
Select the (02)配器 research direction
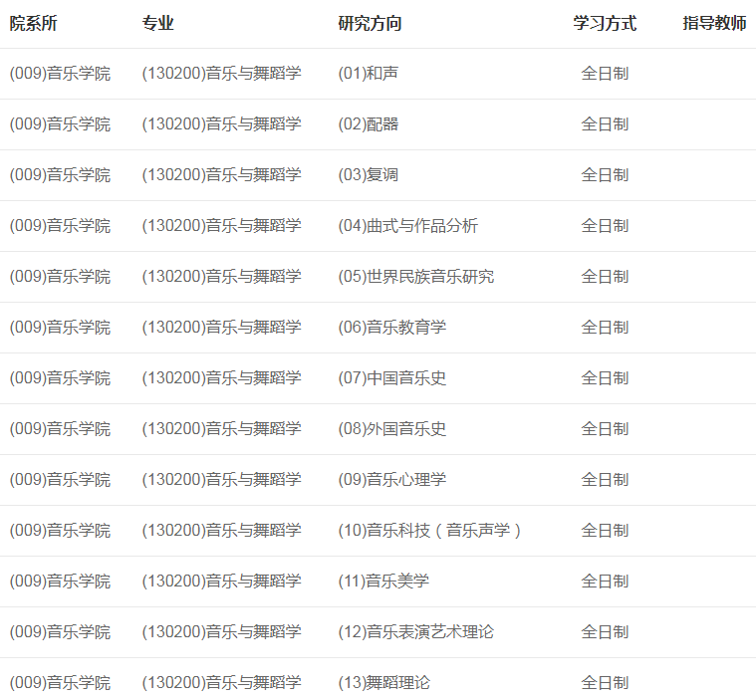(x=369, y=124)
